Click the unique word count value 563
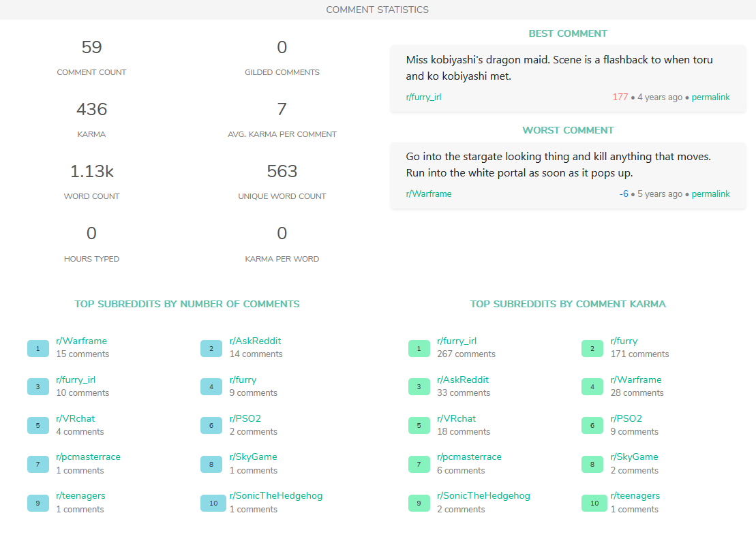 [282, 172]
